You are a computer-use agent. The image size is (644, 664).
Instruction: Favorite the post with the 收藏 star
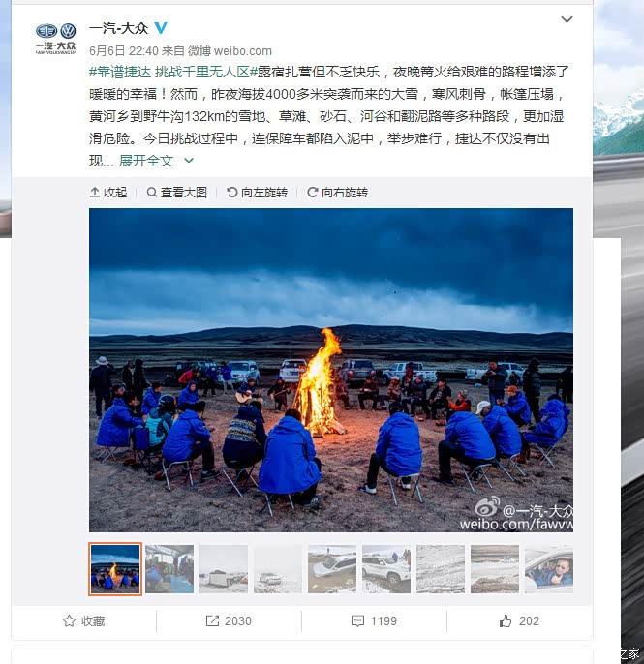(x=84, y=621)
